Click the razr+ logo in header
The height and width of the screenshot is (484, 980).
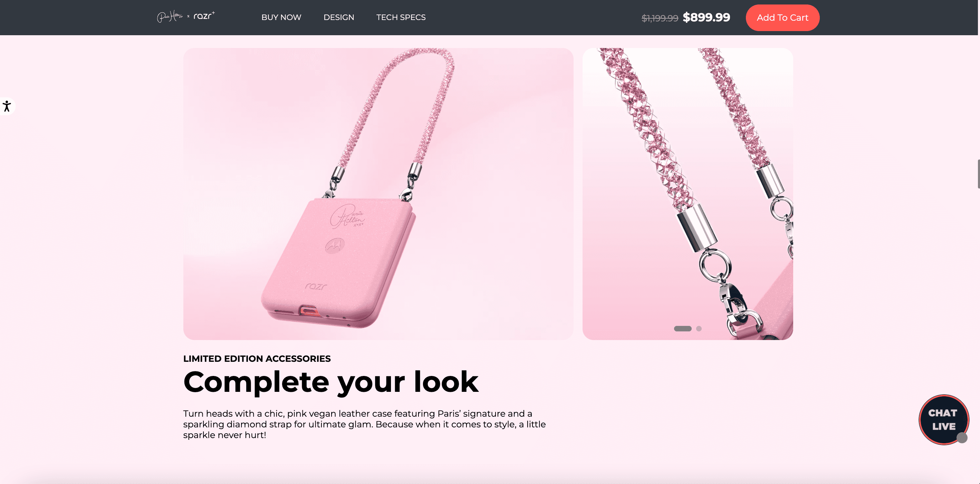204,16
